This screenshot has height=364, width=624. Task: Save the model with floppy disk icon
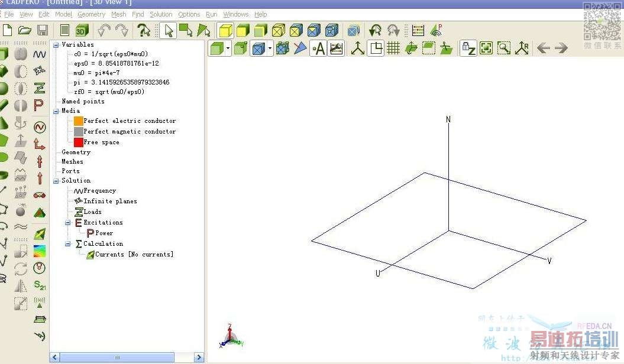[x=42, y=30]
